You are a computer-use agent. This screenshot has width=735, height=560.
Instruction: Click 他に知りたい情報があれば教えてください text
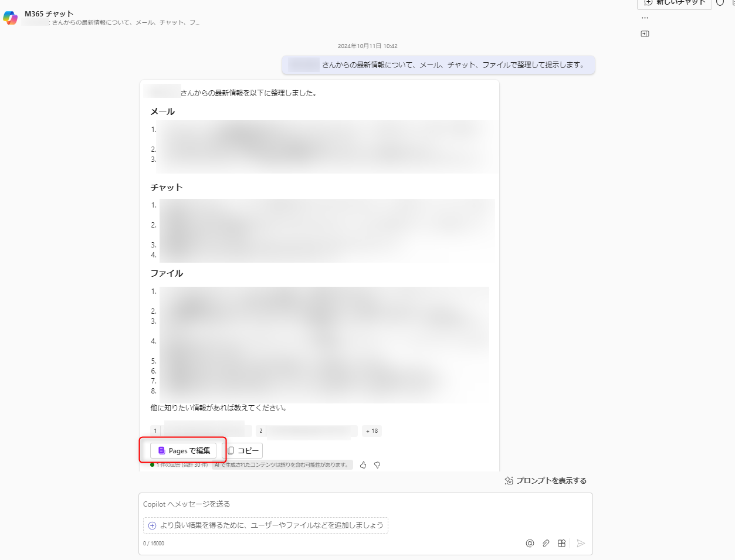218,408
